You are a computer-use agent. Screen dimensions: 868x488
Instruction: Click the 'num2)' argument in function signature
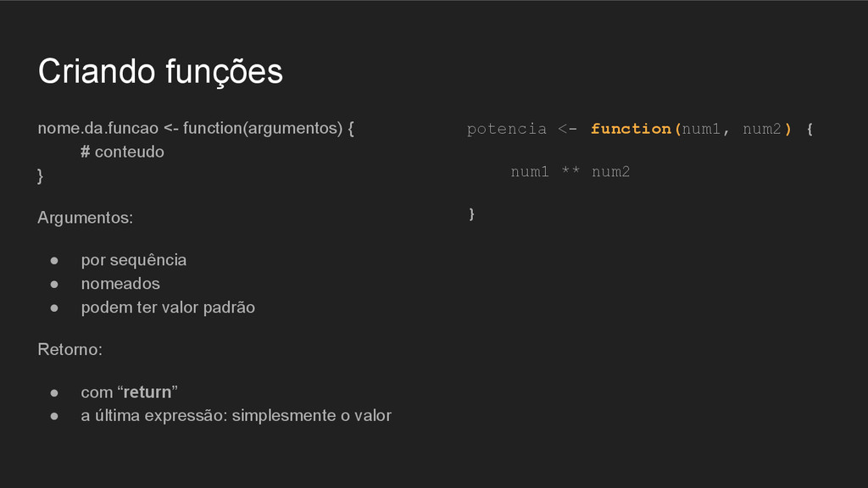(x=767, y=129)
